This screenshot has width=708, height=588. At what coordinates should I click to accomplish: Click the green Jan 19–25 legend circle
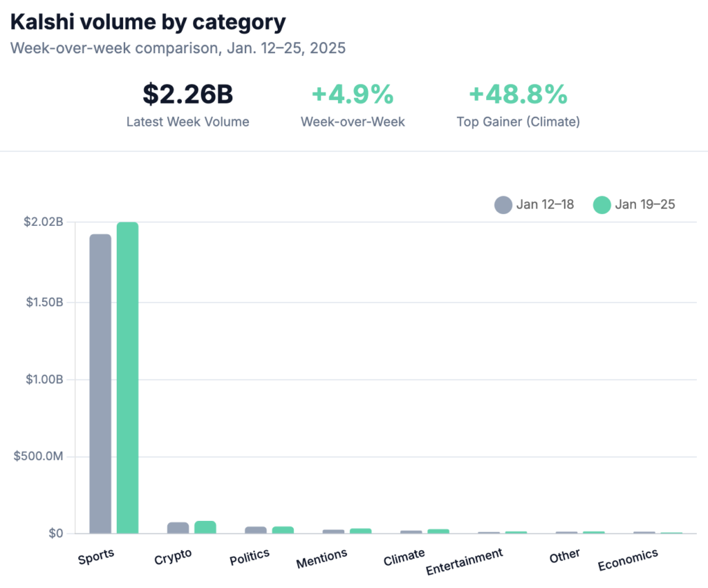click(x=602, y=205)
